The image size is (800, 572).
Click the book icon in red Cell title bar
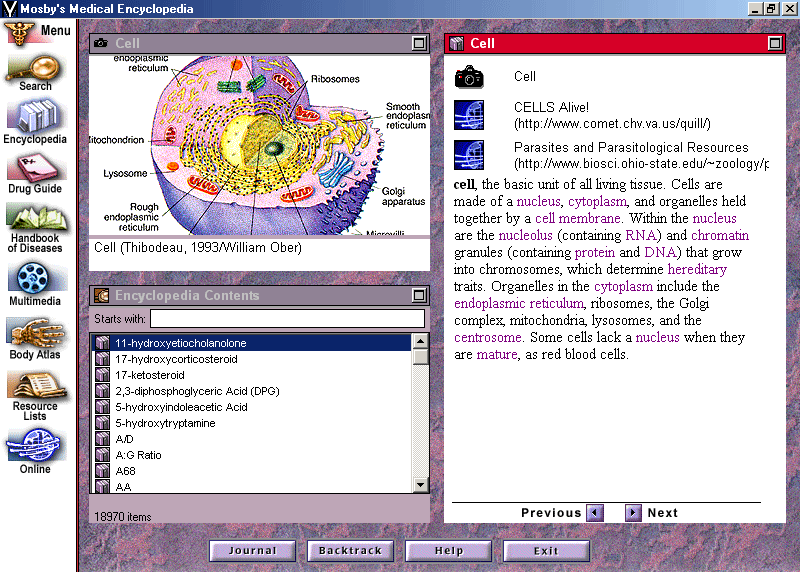(x=457, y=44)
